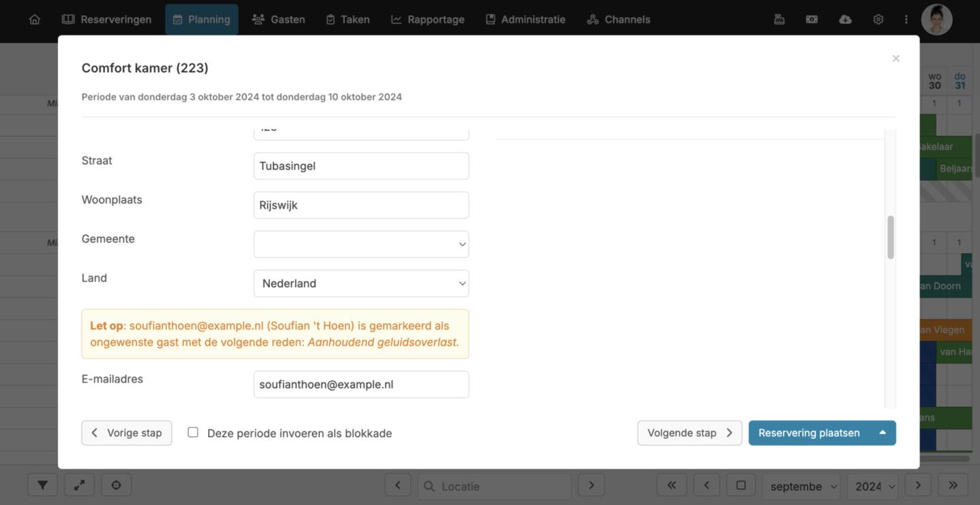
Task: Click the dialog's vertical scrollbar thumb
Action: click(890, 238)
